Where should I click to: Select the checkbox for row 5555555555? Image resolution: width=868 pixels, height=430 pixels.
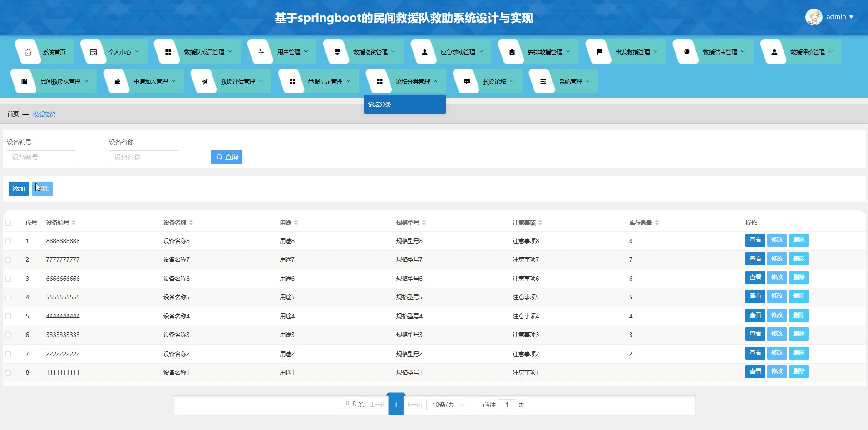(x=8, y=298)
